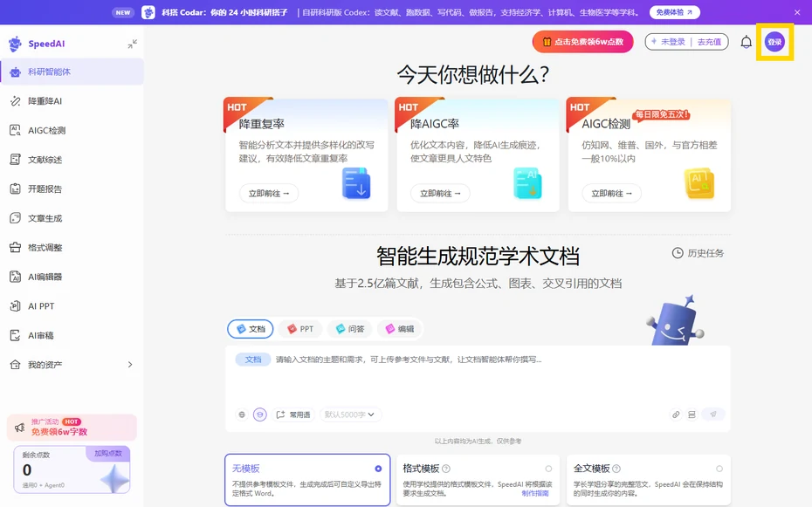Close the top Codar announcement banner

(x=797, y=12)
